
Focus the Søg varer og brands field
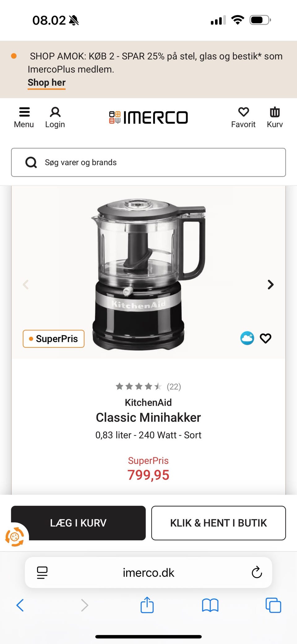pos(148,162)
